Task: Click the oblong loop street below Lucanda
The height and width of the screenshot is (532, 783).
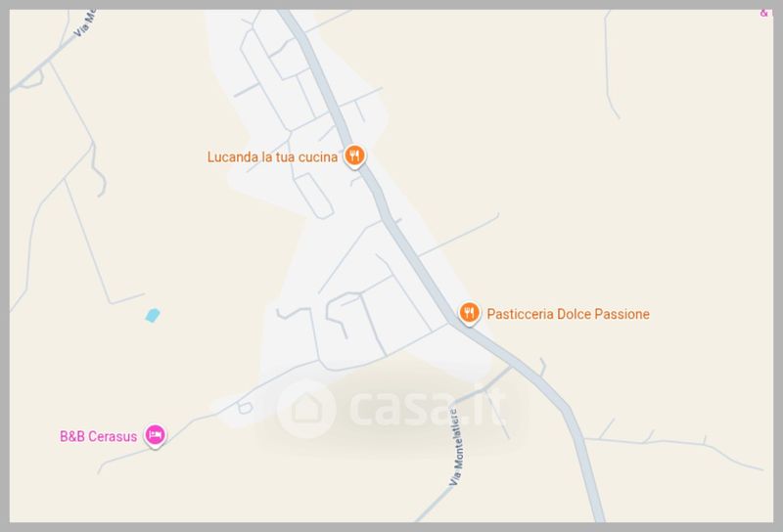Action: click(313, 196)
